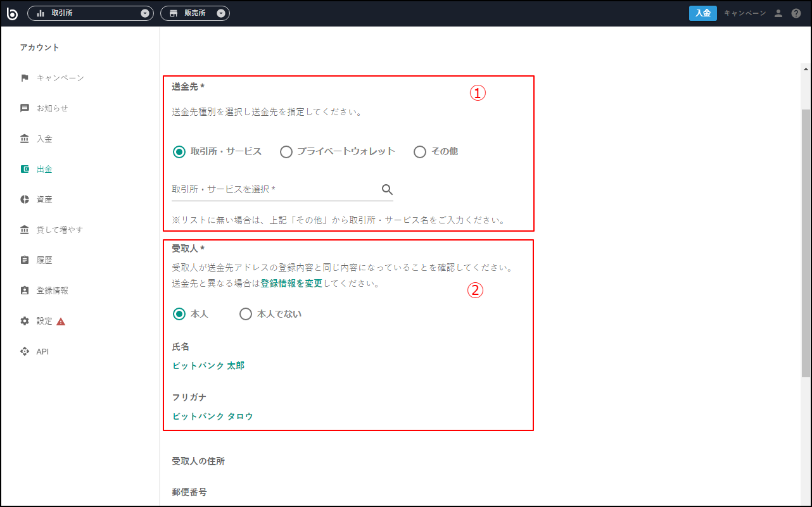The height and width of the screenshot is (507, 812).
Task: Select the 取引所・サービス radio button
Action: pos(179,152)
